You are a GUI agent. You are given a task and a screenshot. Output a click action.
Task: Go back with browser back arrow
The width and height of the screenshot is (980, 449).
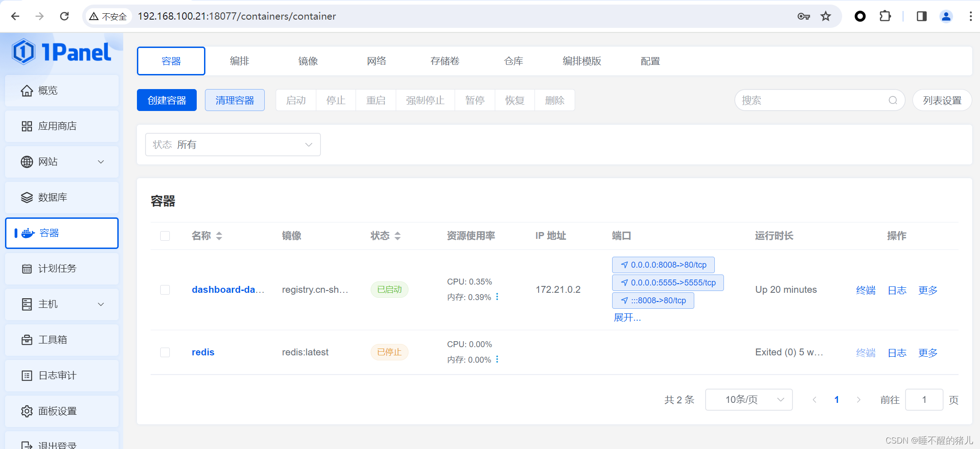pyautogui.click(x=15, y=16)
